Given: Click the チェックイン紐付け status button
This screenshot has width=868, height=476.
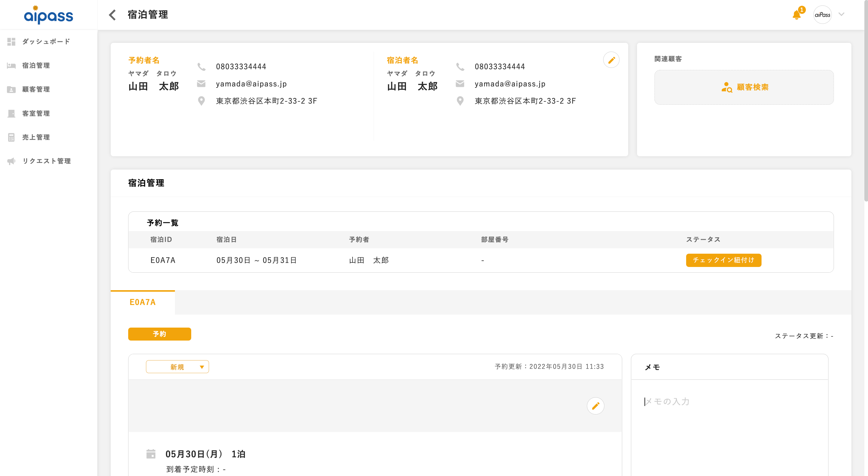Looking at the screenshot, I should click(724, 260).
